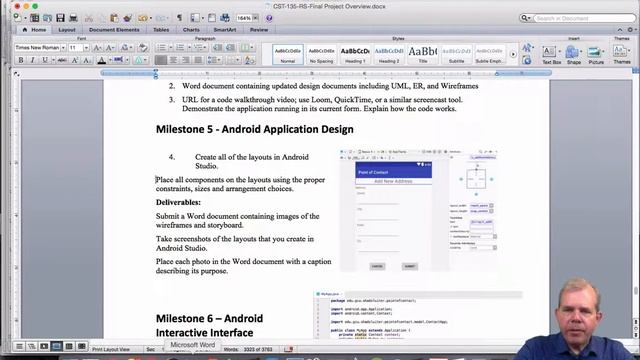The height and width of the screenshot is (360, 640).
Task: Click the Clear Formatting icon
Action: 142,48
